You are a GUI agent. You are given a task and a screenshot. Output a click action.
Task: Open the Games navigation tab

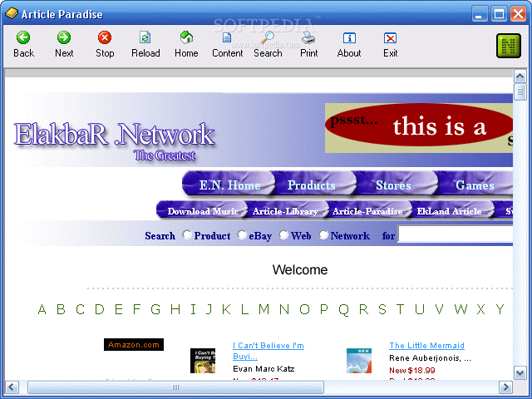point(475,185)
